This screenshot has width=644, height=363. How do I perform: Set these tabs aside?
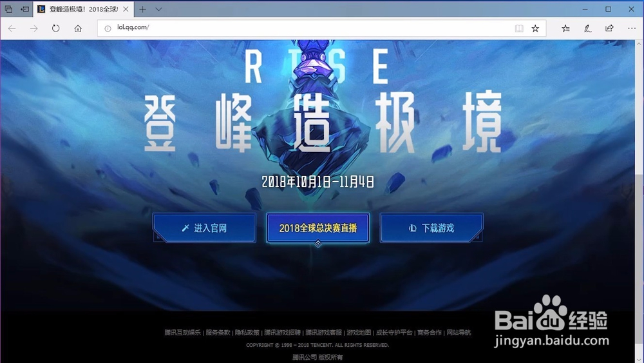tap(24, 9)
